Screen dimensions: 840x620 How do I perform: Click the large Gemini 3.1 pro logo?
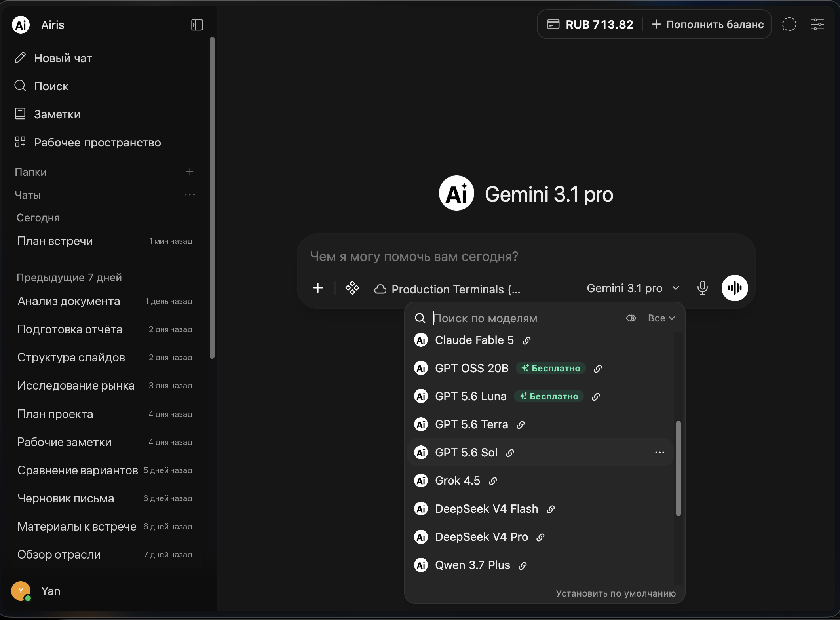(456, 193)
